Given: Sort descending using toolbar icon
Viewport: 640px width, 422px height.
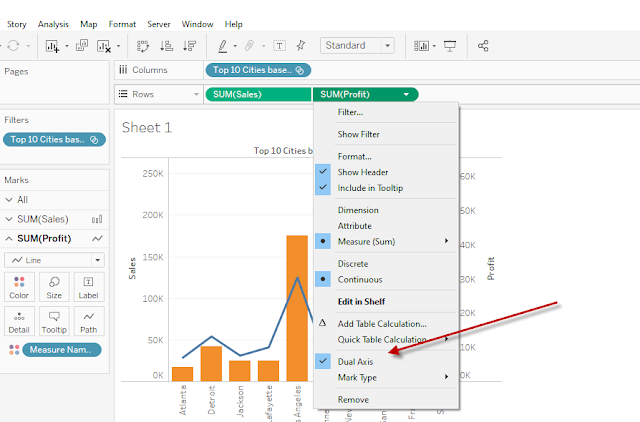Looking at the screenshot, I should tap(189, 46).
